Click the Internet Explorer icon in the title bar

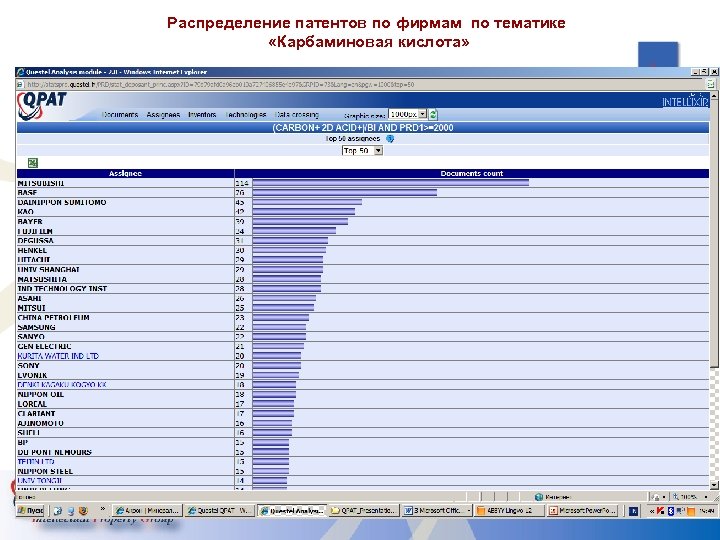(20, 72)
